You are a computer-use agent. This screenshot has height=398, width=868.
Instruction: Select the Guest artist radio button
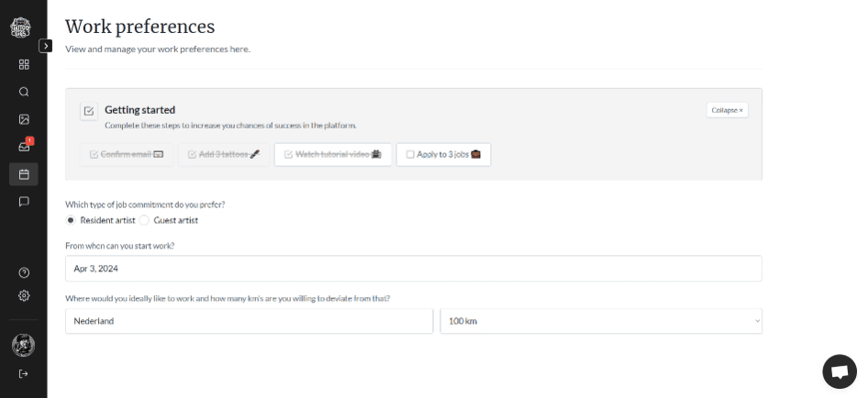click(x=144, y=220)
